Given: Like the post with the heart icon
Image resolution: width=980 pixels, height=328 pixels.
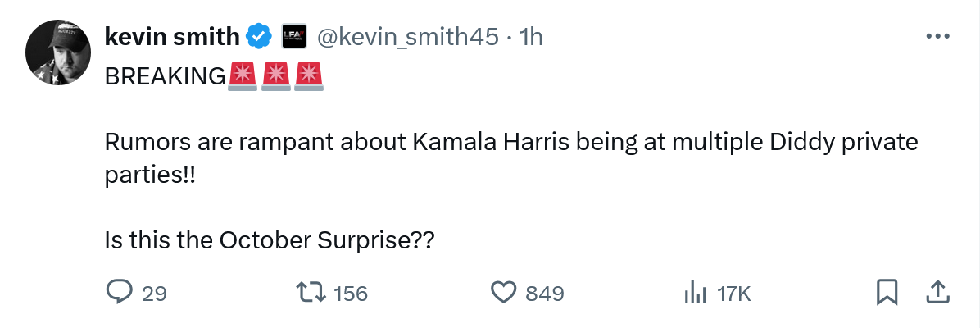Looking at the screenshot, I should [504, 292].
